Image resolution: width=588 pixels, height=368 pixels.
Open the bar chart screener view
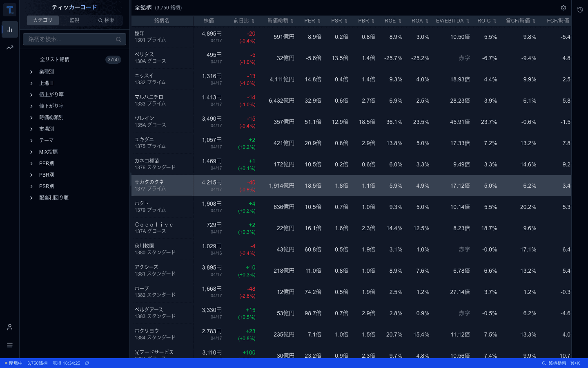coord(9,29)
